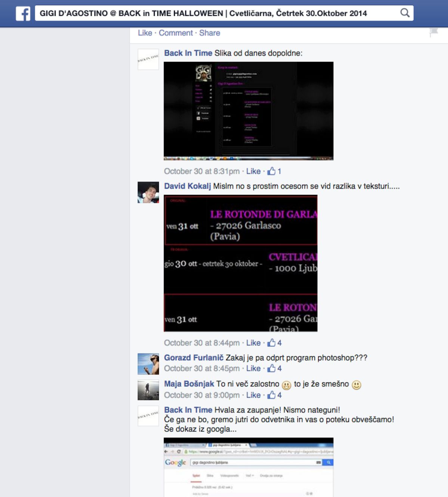Enlarge the Google search proof screenshot

coord(249,467)
